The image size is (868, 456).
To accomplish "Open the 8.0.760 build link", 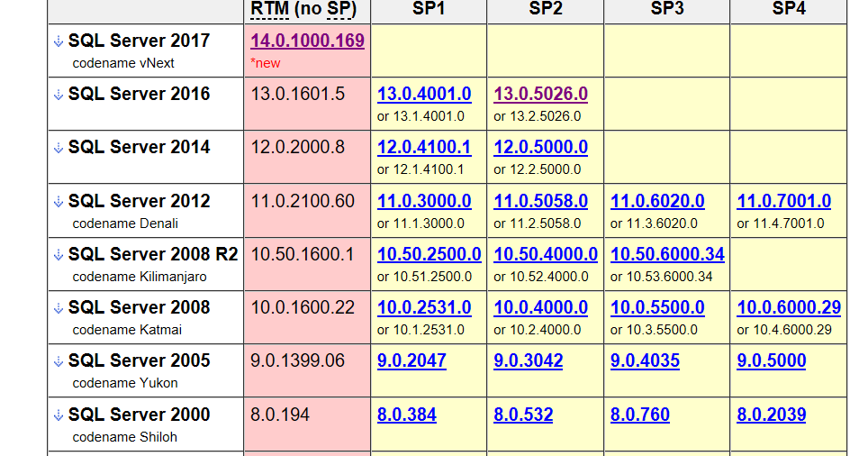I will click(x=640, y=414).
